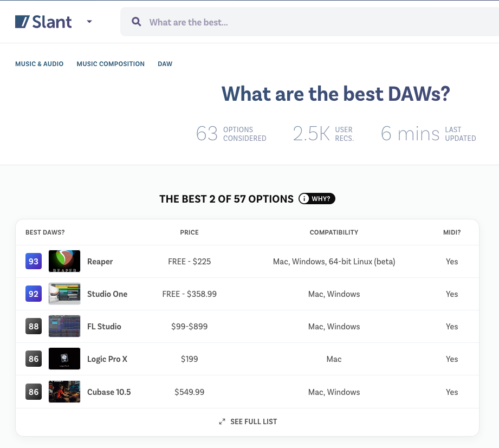Click Studio One price 'FREE - $358.99'
Image resolution: width=499 pixels, height=448 pixels.
tap(189, 294)
